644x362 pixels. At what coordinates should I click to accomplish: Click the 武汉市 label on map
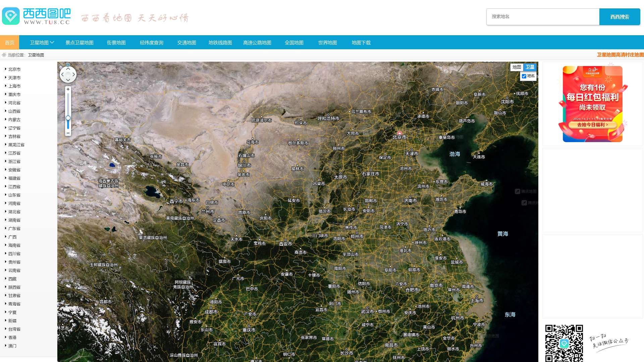367,311
